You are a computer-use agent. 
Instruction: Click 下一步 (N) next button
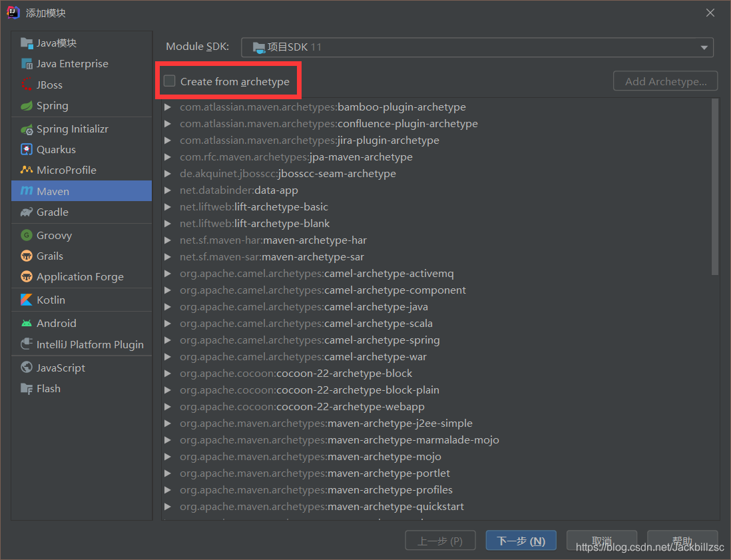(x=521, y=541)
